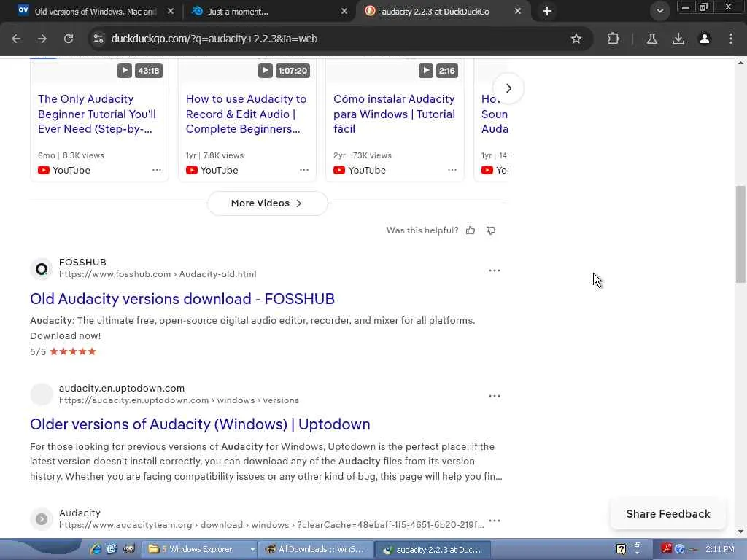This screenshot has width=747, height=560.
Task: Open Windows Explorer taskbar button
Action: (196, 549)
